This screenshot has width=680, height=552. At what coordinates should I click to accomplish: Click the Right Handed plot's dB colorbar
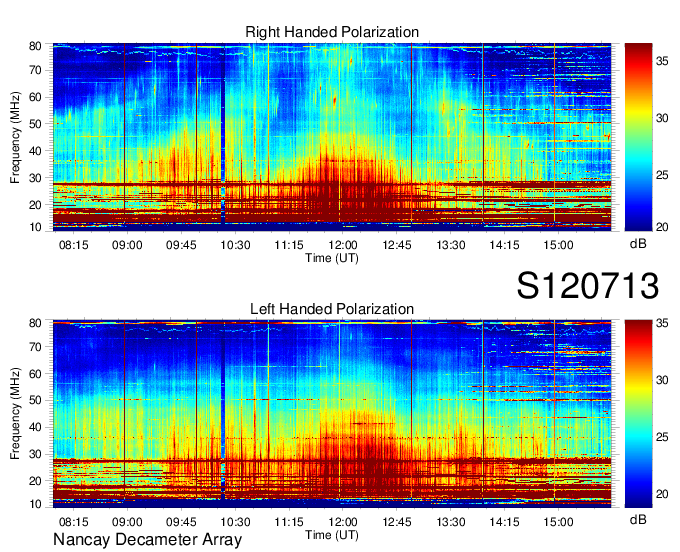click(638, 137)
